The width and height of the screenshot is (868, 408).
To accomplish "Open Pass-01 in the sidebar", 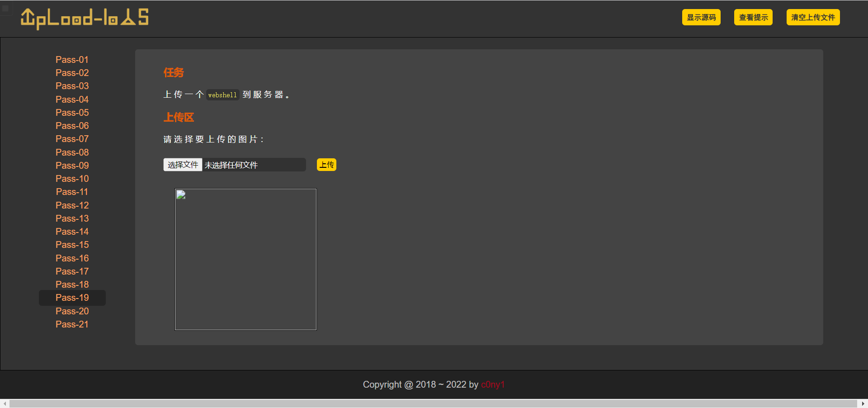I will pos(72,60).
